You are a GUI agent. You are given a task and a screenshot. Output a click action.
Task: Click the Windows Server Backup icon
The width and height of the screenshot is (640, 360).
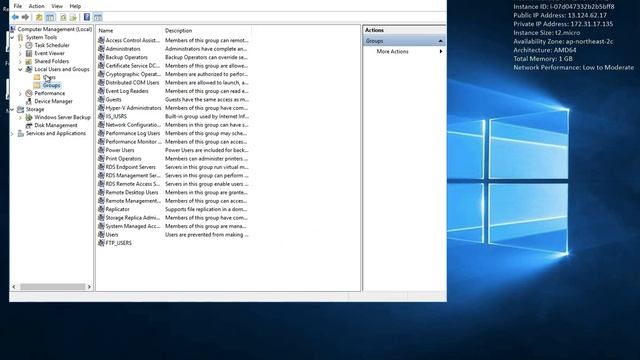pos(29,118)
